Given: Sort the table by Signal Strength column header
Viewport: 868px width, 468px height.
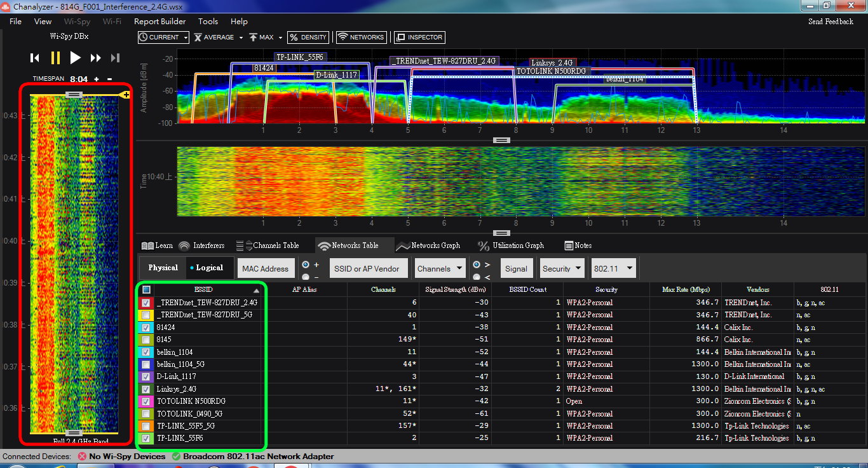Looking at the screenshot, I should coord(454,289).
